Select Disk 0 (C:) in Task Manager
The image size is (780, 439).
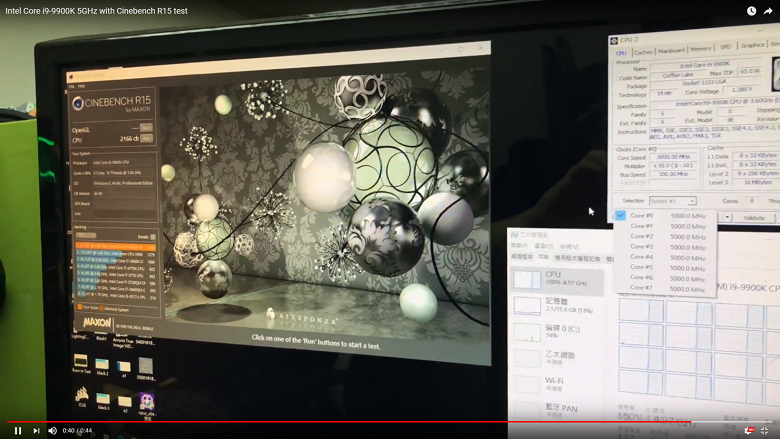pyautogui.click(x=557, y=332)
